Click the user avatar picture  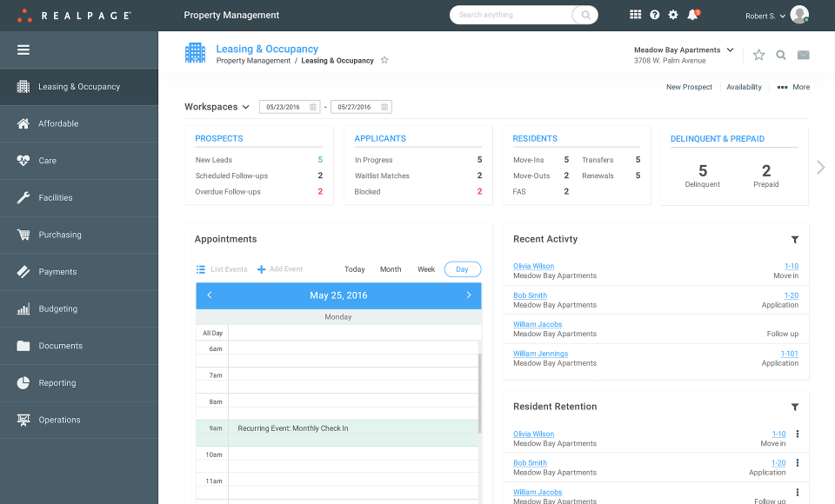click(x=799, y=15)
